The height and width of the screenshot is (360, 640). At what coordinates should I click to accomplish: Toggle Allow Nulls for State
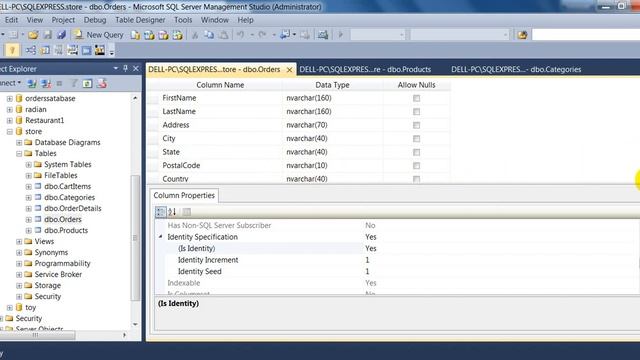(416, 152)
